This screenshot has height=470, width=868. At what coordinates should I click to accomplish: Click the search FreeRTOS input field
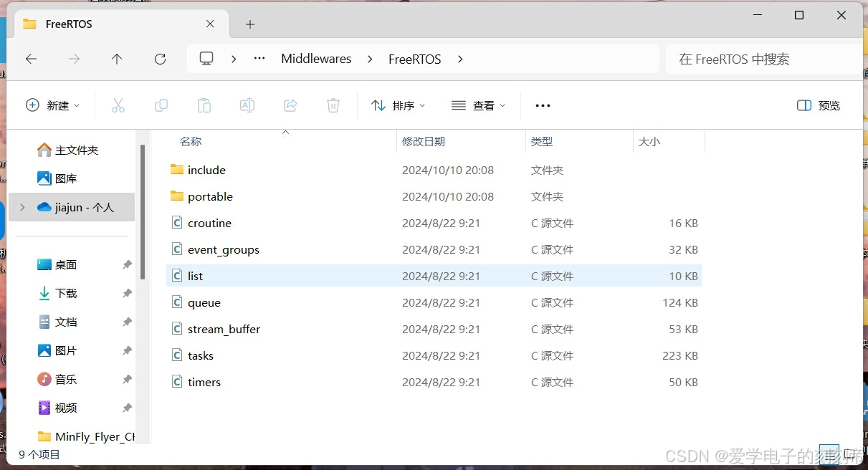point(764,59)
